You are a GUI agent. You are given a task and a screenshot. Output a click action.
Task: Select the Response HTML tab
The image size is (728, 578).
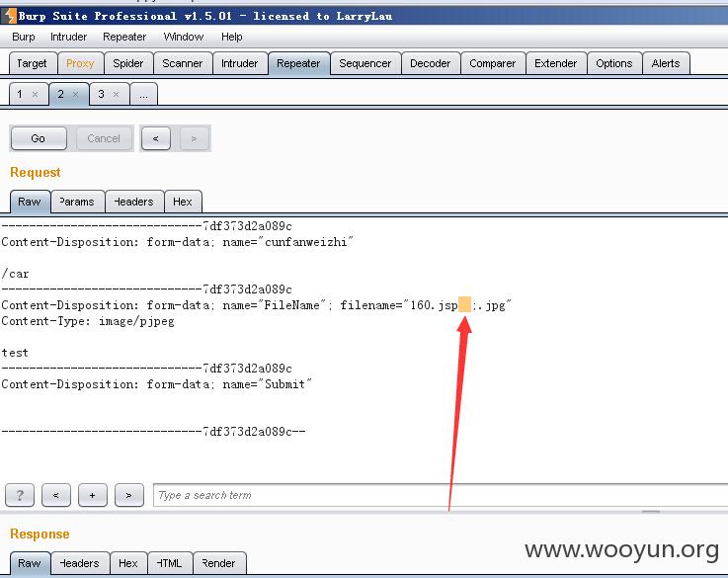(x=170, y=563)
